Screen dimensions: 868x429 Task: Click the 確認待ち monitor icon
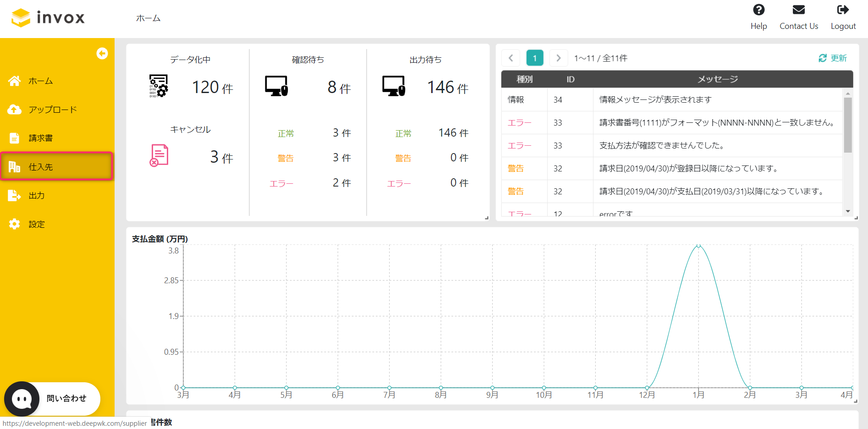pos(276,86)
